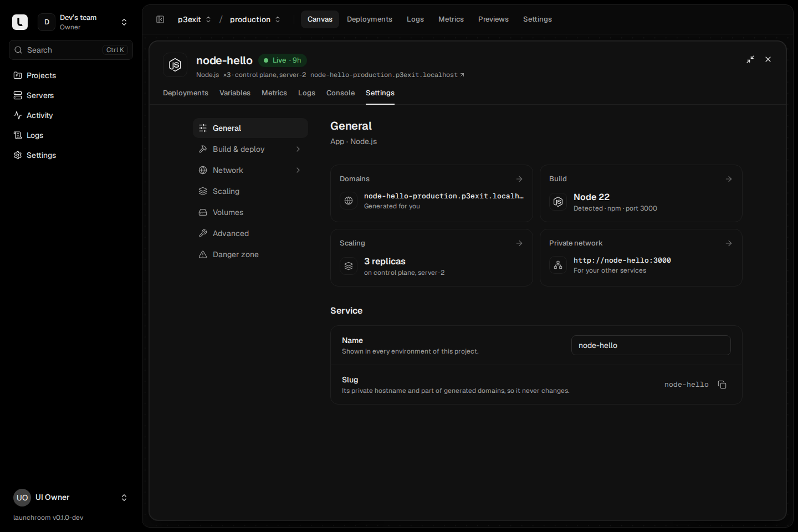
Task: Click the service Name input field
Action: click(651, 345)
